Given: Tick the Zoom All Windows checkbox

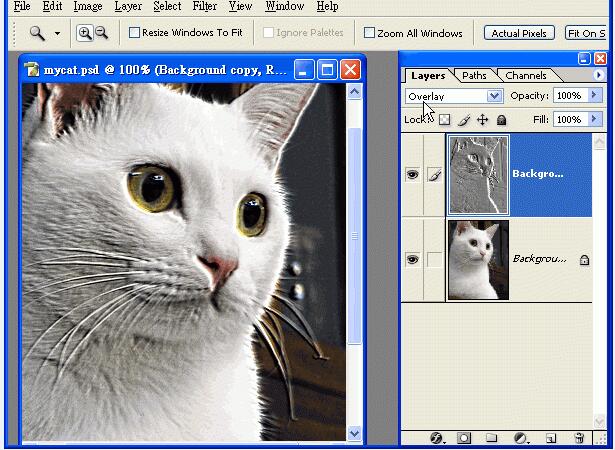Looking at the screenshot, I should (369, 33).
